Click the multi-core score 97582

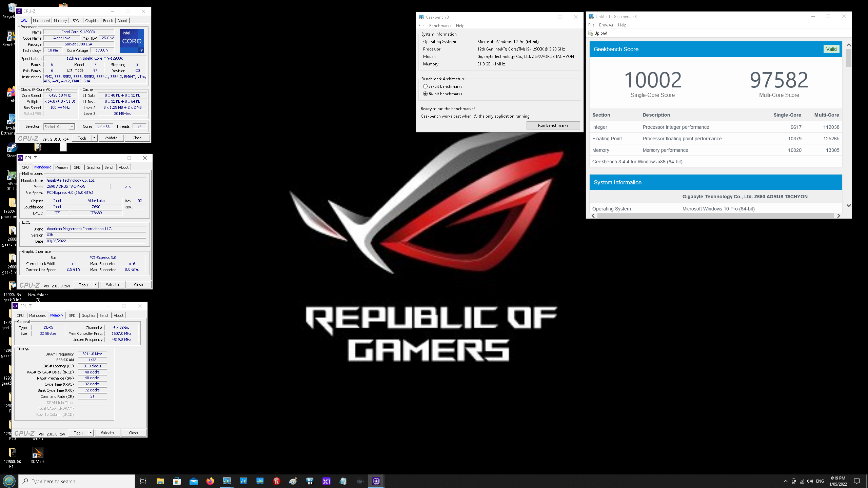tap(779, 80)
